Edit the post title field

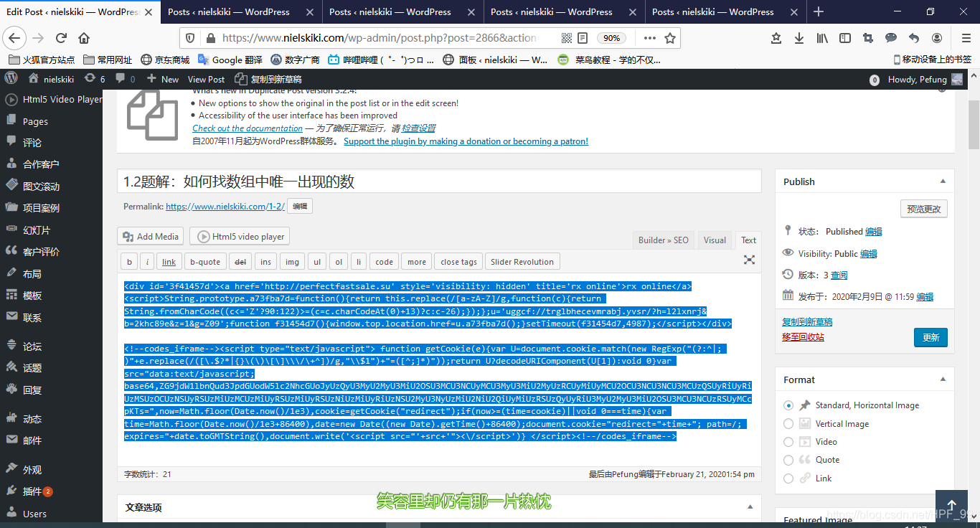click(x=439, y=181)
